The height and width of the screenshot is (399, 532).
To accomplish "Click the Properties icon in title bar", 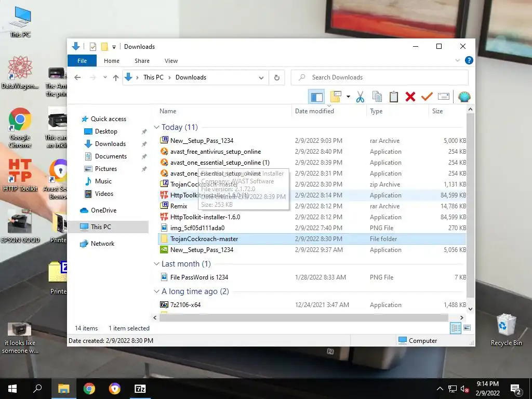I will coord(93,47).
